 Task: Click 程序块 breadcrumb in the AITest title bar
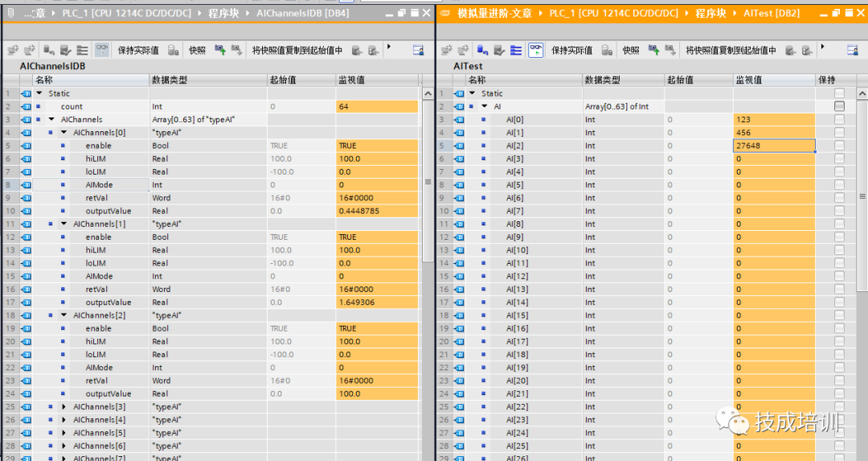710,13
